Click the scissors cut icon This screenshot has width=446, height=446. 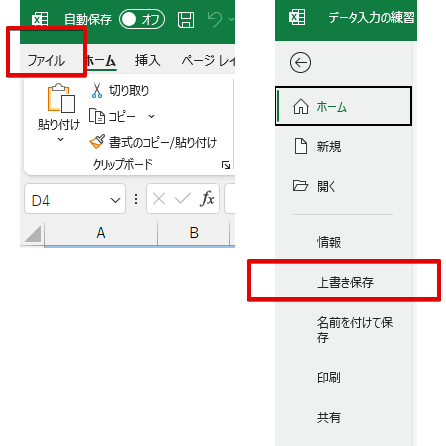(x=97, y=90)
